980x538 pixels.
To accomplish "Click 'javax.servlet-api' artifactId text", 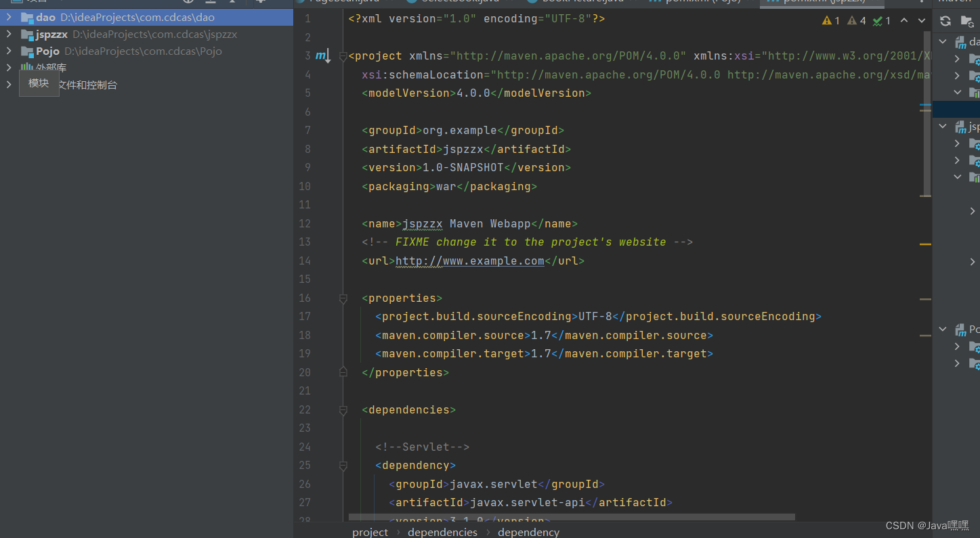I will 528,503.
